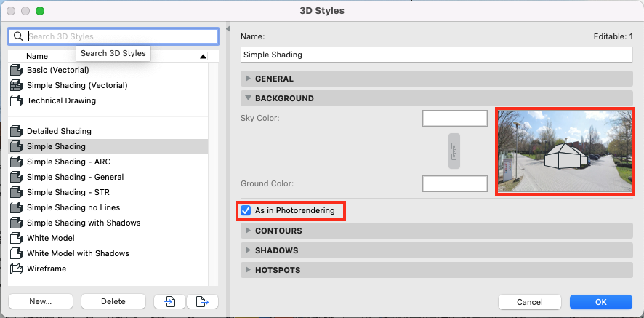Click the Technical Drawing style icon
The width and height of the screenshot is (644, 318).
pyautogui.click(x=15, y=101)
